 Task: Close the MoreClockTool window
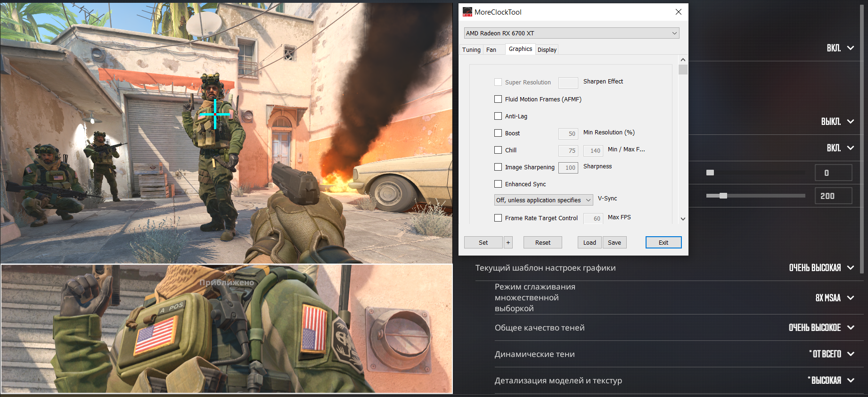[679, 12]
